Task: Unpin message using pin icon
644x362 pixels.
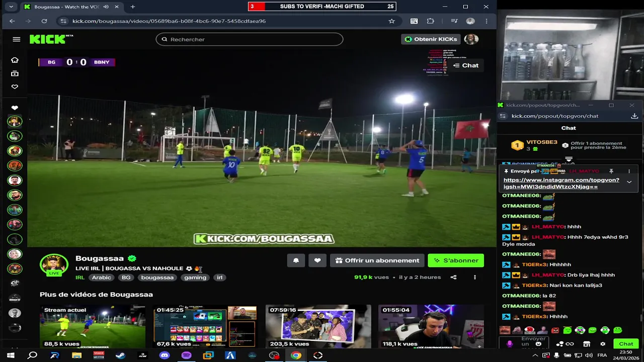Action: coord(611,171)
